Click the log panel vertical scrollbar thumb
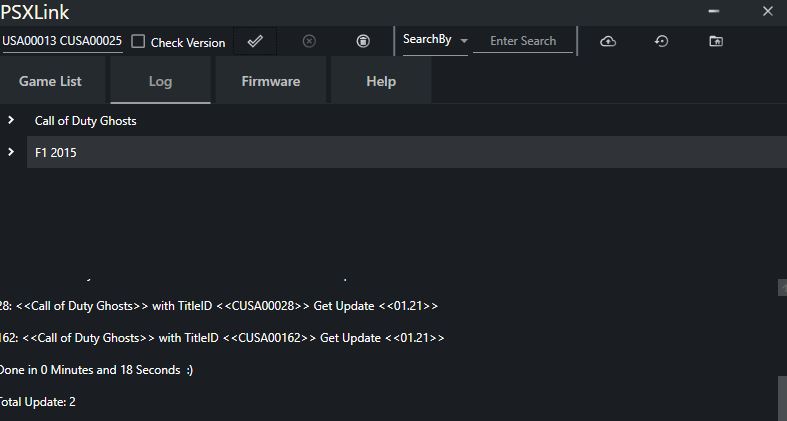 (782, 398)
